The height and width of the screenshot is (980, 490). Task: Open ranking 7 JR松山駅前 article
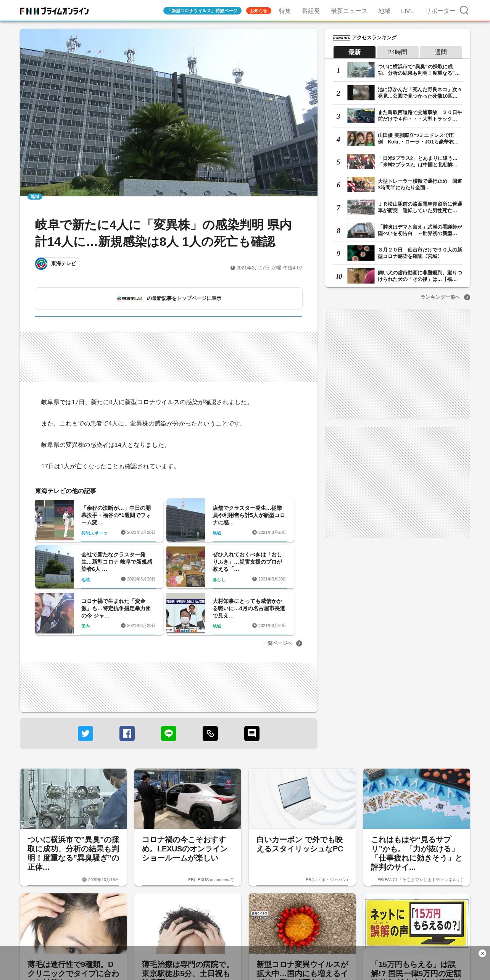tap(398, 208)
